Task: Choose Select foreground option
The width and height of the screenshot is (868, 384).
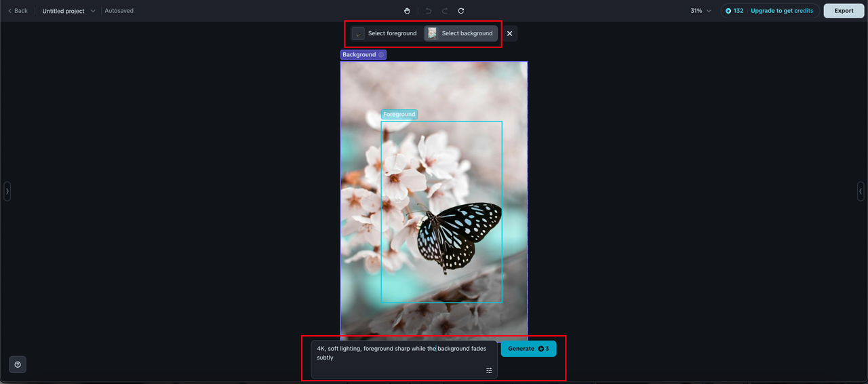Action: tap(384, 33)
